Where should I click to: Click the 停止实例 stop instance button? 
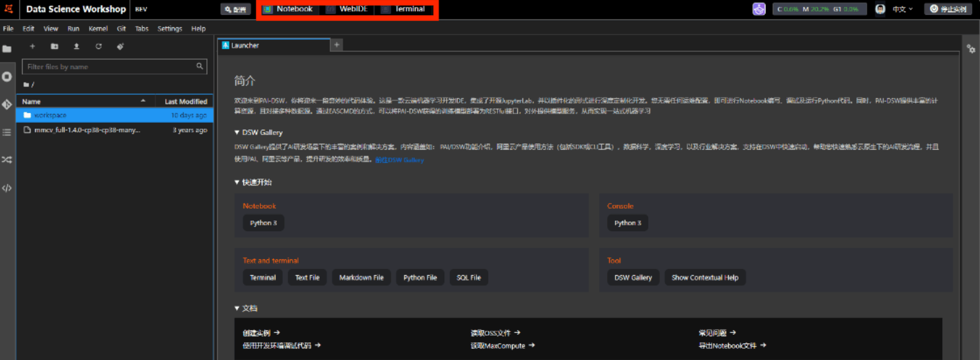point(948,9)
